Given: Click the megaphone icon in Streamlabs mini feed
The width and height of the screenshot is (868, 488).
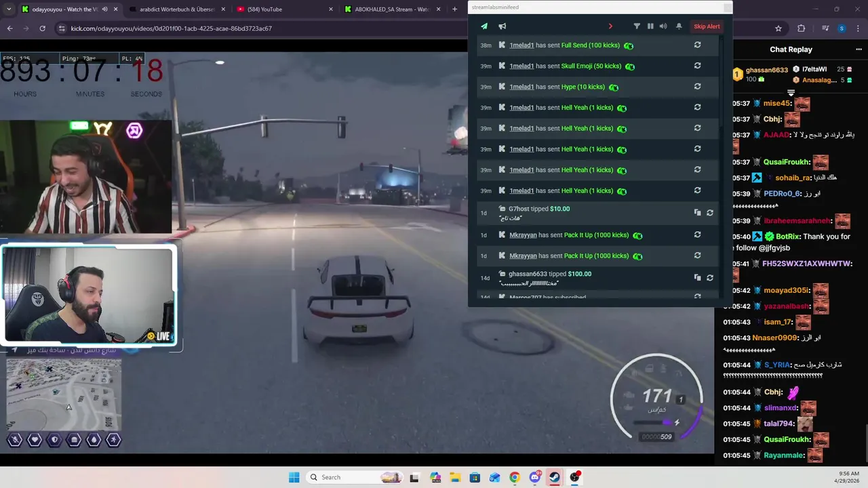Looking at the screenshot, I should click(x=502, y=26).
